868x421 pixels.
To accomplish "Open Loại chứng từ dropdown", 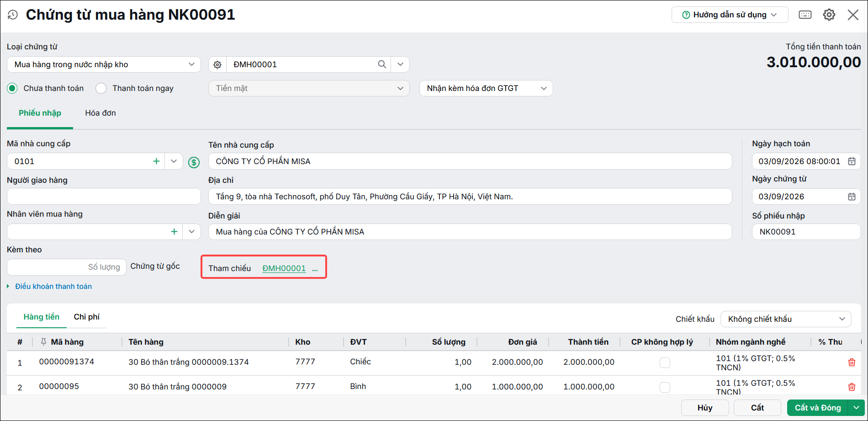I will coord(104,64).
